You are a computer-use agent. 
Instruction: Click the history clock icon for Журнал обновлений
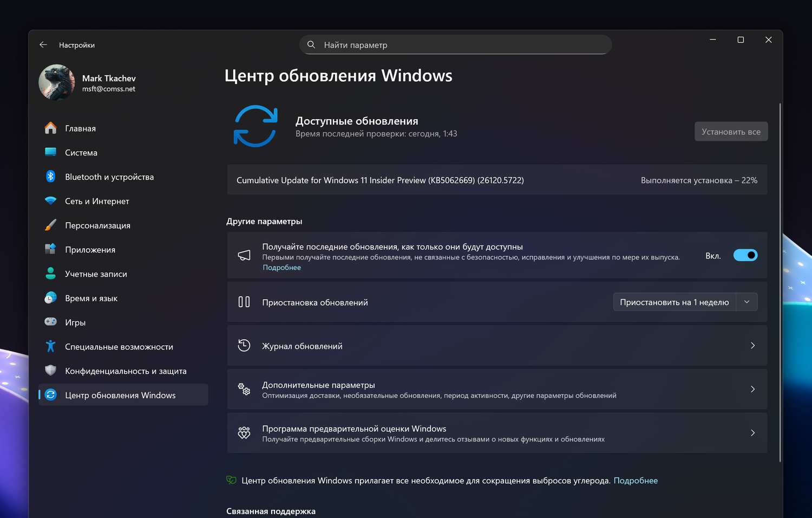click(244, 346)
